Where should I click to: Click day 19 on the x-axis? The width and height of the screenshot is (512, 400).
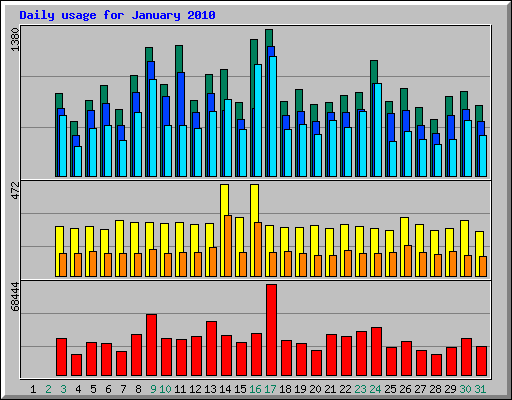pos(300,389)
